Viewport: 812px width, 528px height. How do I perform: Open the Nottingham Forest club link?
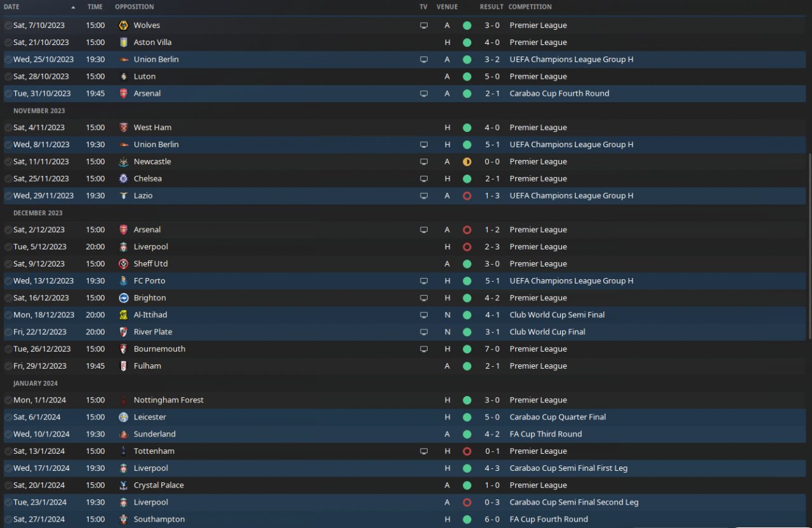168,400
